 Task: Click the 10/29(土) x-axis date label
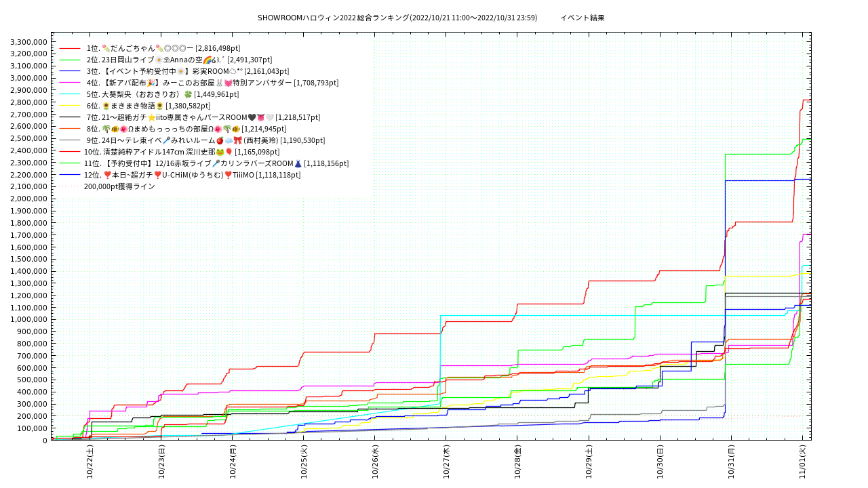tap(589, 462)
